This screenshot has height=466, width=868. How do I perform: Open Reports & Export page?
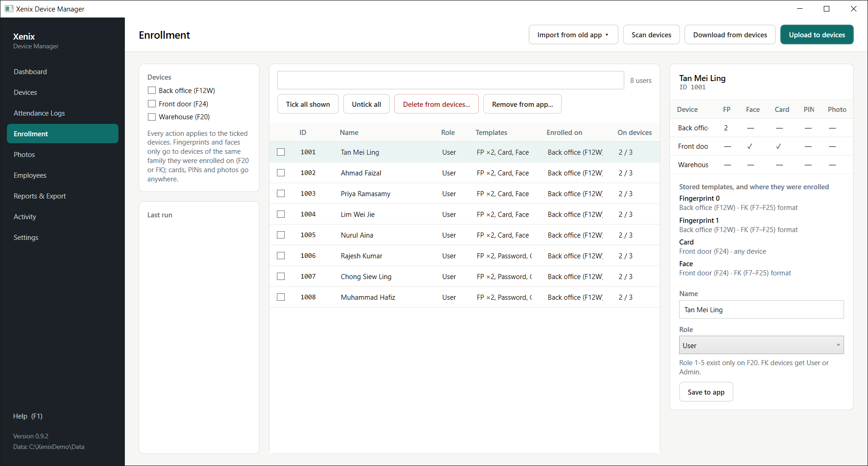coord(63,196)
